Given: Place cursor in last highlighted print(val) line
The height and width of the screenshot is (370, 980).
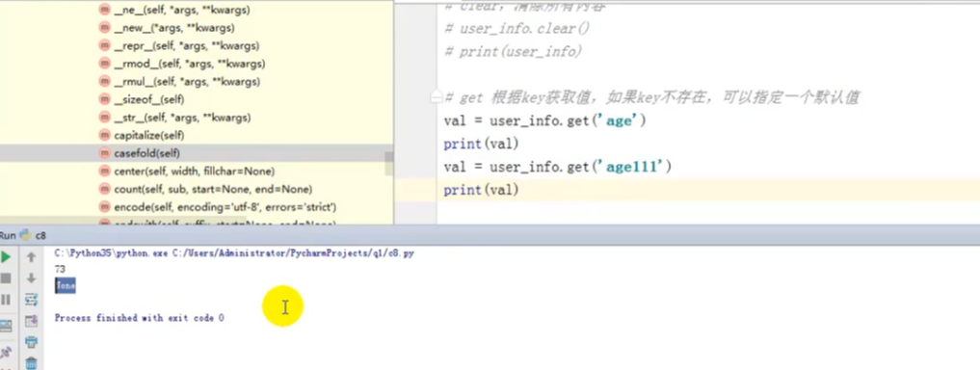Looking at the screenshot, I should coord(481,190).
